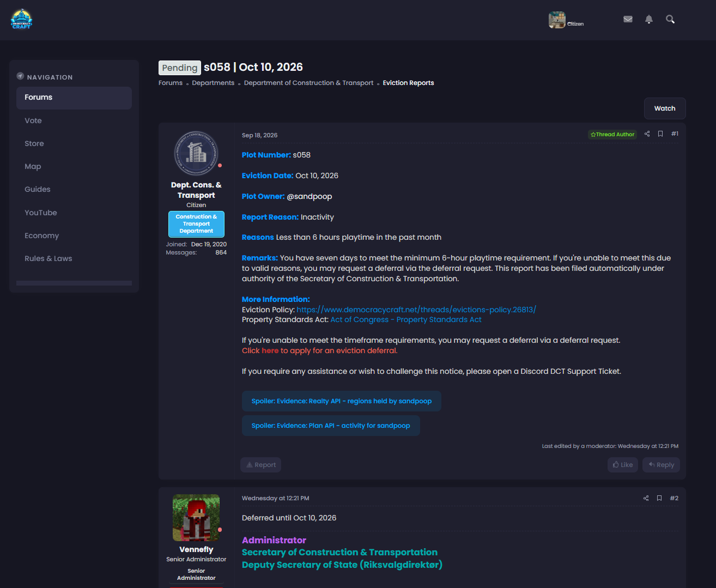Expand the Plan API activity spoiler

(331, 426)
